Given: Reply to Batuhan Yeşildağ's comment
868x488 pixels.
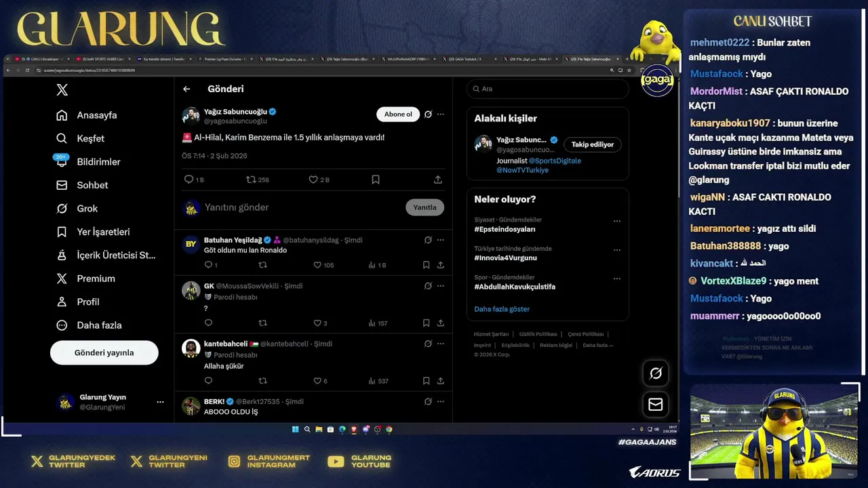Looking at the screenshot, I should point(208,265).
